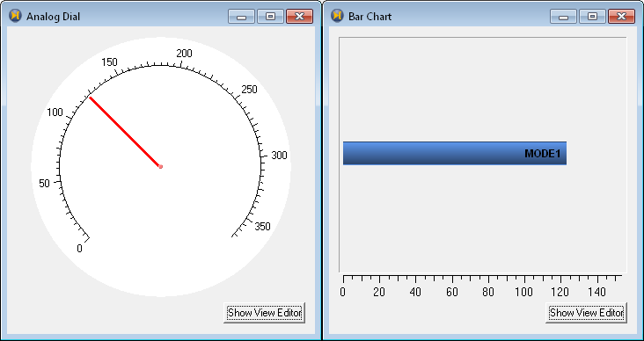The image size is (644, 341).
Task: Click the 250 label on the dial
Action: click(249, 89)
